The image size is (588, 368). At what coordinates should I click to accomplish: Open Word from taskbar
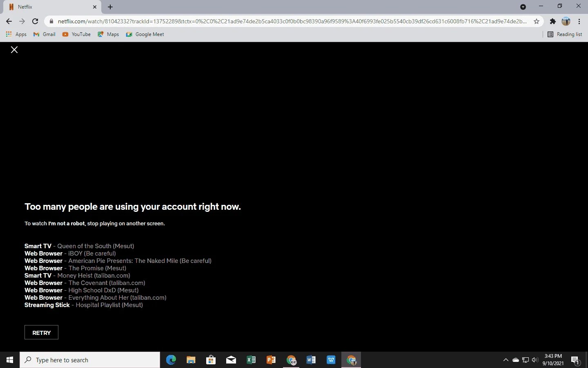311,360
